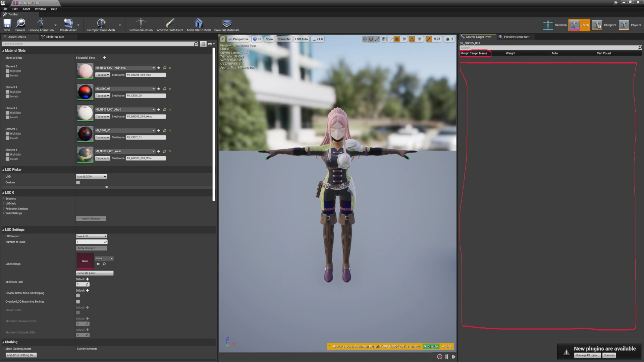Save the skeletal mesh asset
The height and width of the screenshot is (362, 644).
(7, 25)
